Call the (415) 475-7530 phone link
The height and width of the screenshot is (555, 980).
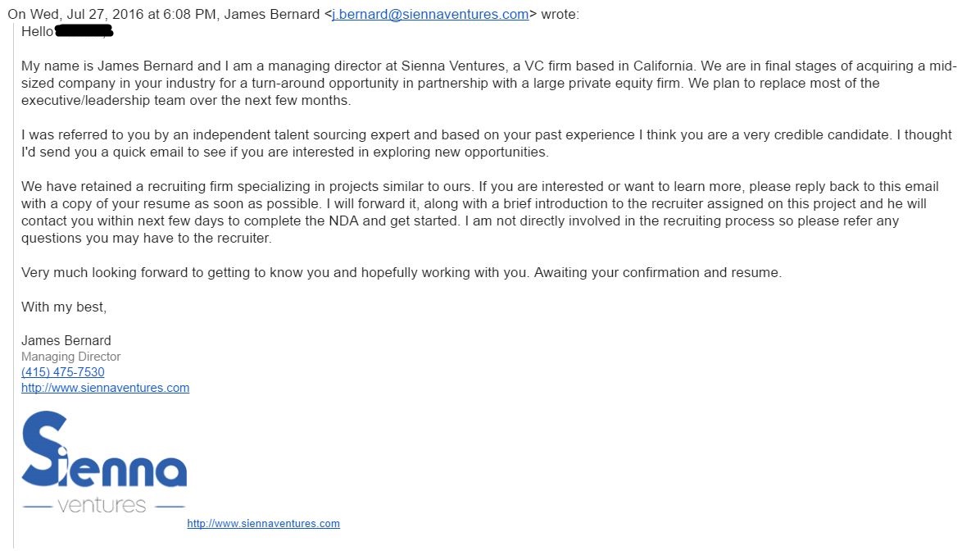tap(63, 372)
